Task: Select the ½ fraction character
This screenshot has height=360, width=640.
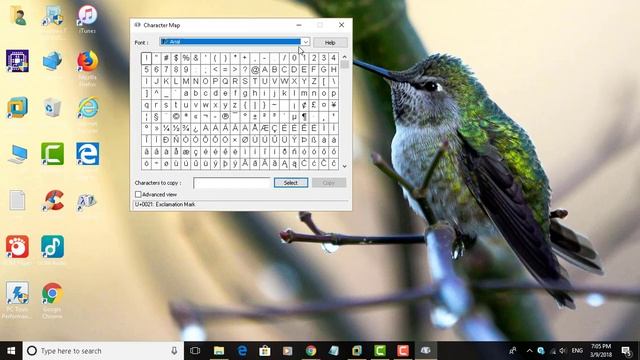Action: pos(176,128)
